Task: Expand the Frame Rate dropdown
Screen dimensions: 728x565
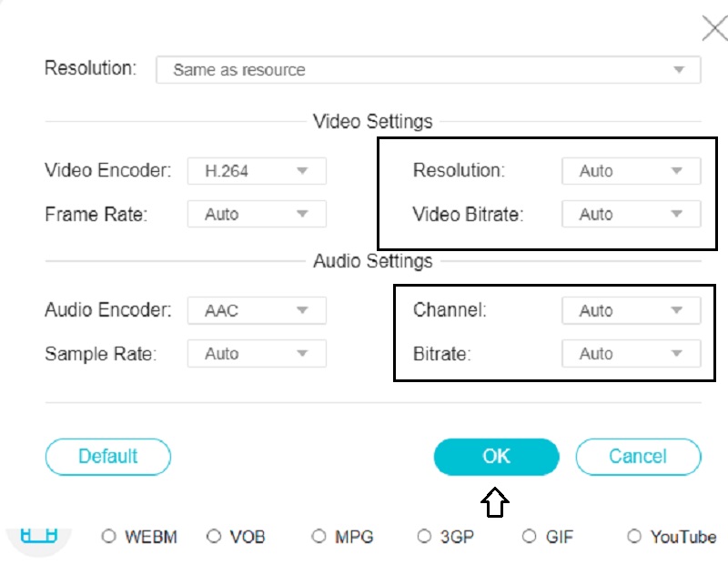Action: (256, 214)
